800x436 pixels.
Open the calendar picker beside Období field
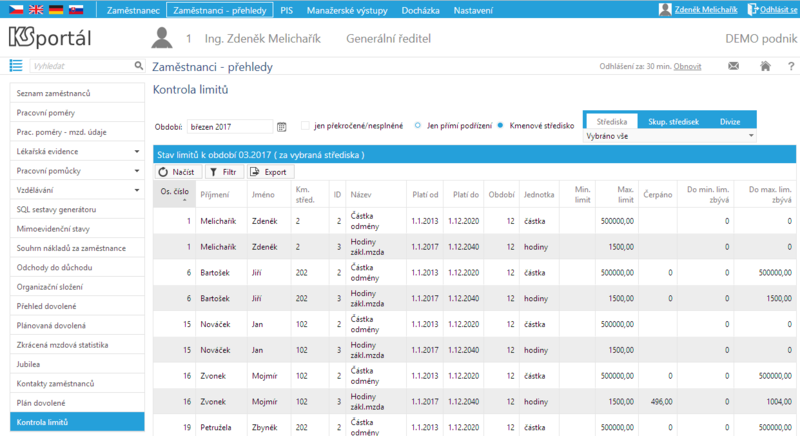pyautogui.click(x=282, y=126)
